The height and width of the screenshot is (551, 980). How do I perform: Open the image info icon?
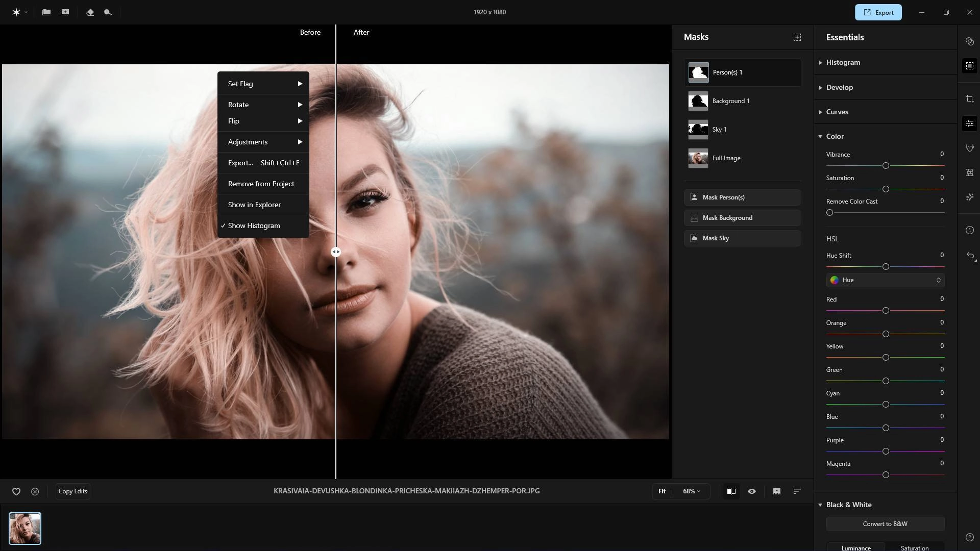(969, 231)
